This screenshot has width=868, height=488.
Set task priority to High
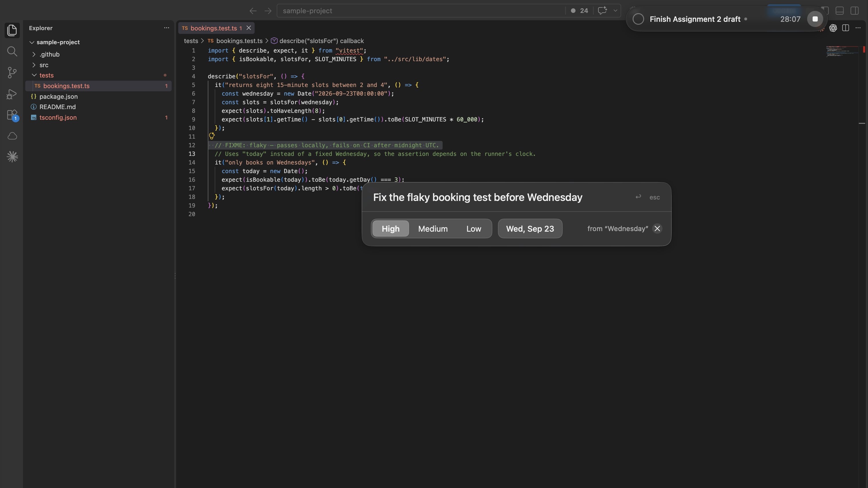[x=391, y=228]
